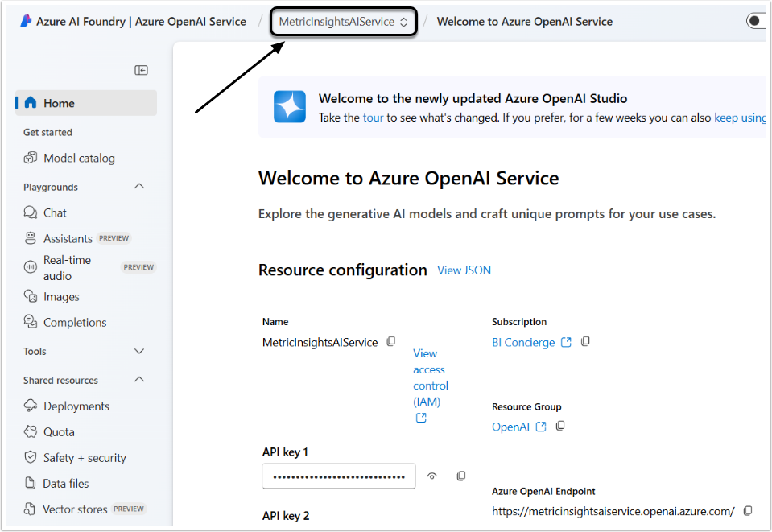This screenshot has width=772, height=532.
Task: Copy the resource name MetricInsightsAIService
Action: (391, 342)
